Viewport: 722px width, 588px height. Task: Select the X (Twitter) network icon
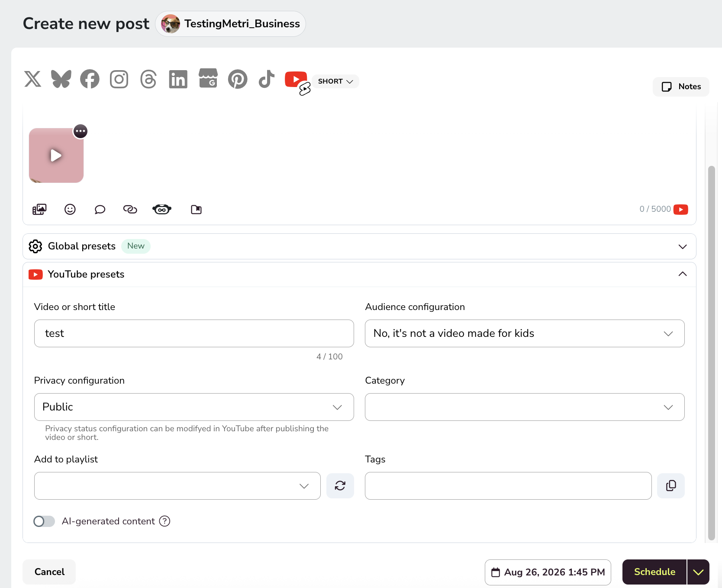[32, 79]
